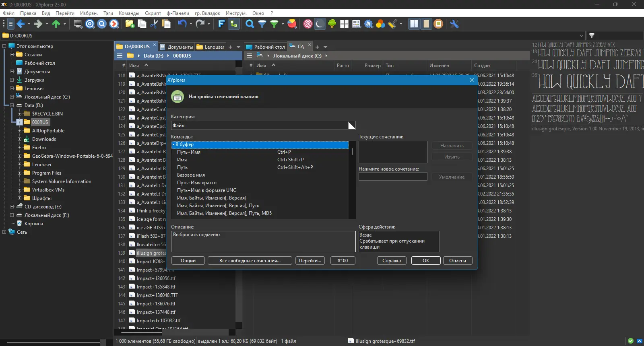Click the #100 button
Screen dimensions: 644x346
[343, 261]
